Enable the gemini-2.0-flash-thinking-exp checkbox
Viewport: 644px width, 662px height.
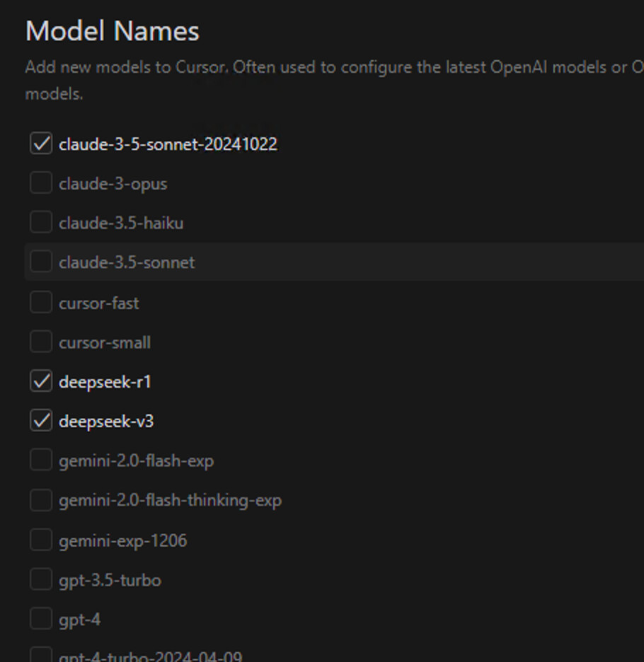41,501
